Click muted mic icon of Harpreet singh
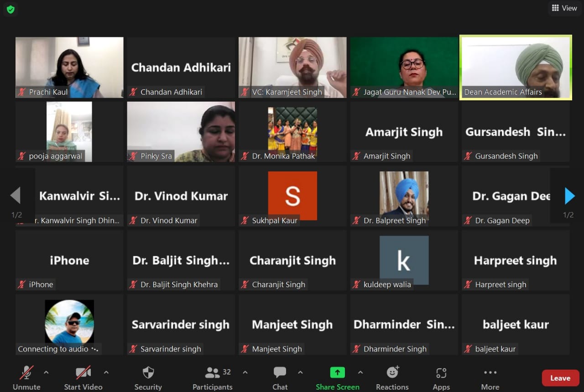The image size is (584, 392). coord(468,285)
